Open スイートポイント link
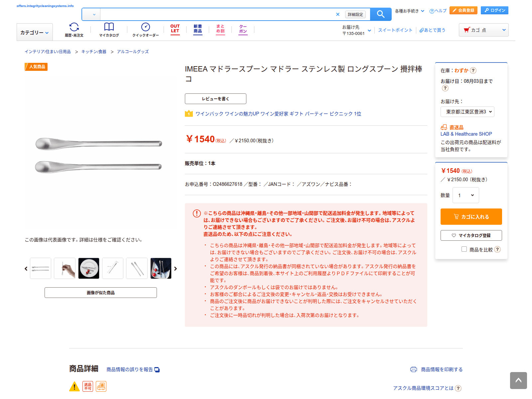Viewport: 532px width, 399px height. pyautogui.click(x=395, y=30)
